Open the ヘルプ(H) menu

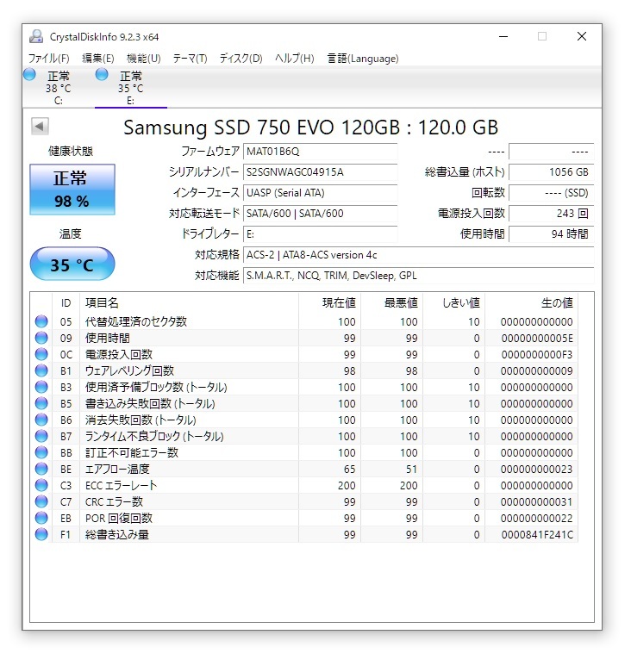295,59
